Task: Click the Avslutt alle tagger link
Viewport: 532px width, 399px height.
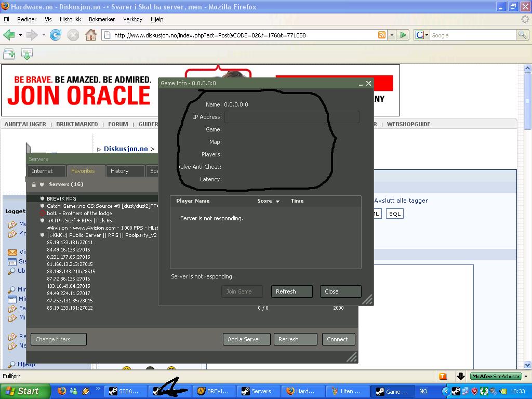Action: [x=401, y=201]
